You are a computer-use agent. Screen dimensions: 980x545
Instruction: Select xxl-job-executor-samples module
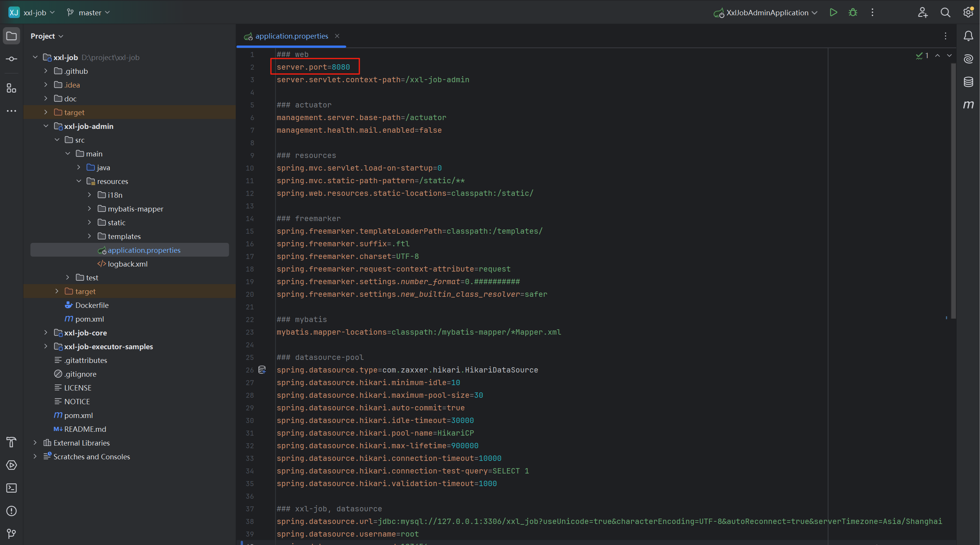(103, 347)
